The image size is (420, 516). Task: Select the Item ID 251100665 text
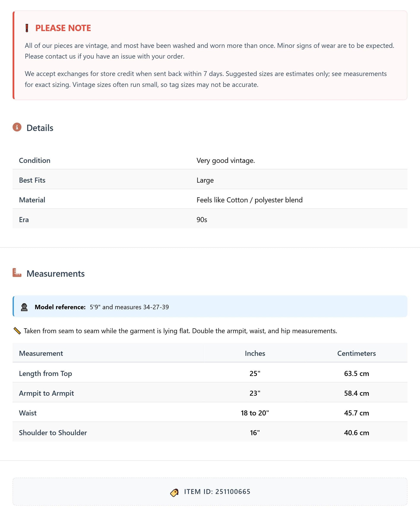(217, 492)
